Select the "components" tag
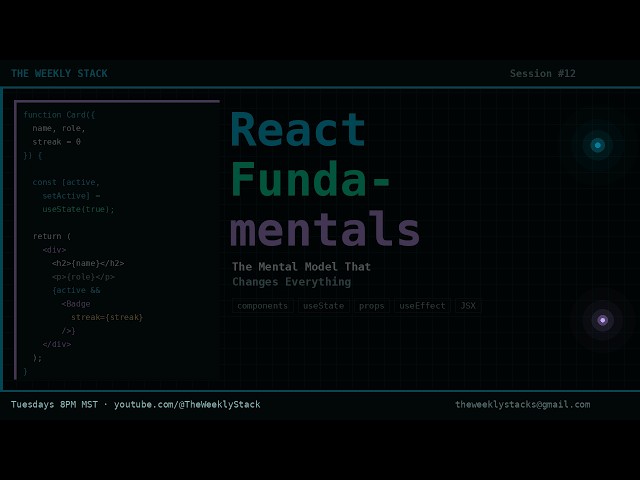This screenshot has height=480, width=640. [x=262, y=306]
